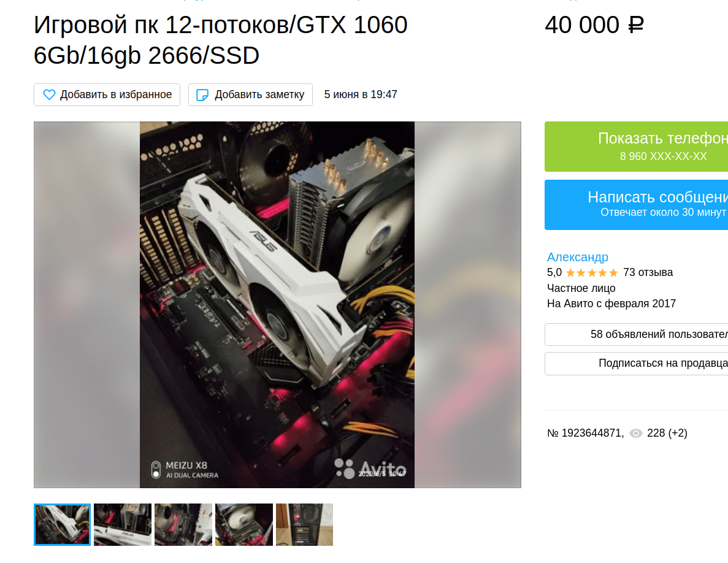Select the fifth thumbnail of PC case
728x563 pixels.
point(305,524)
